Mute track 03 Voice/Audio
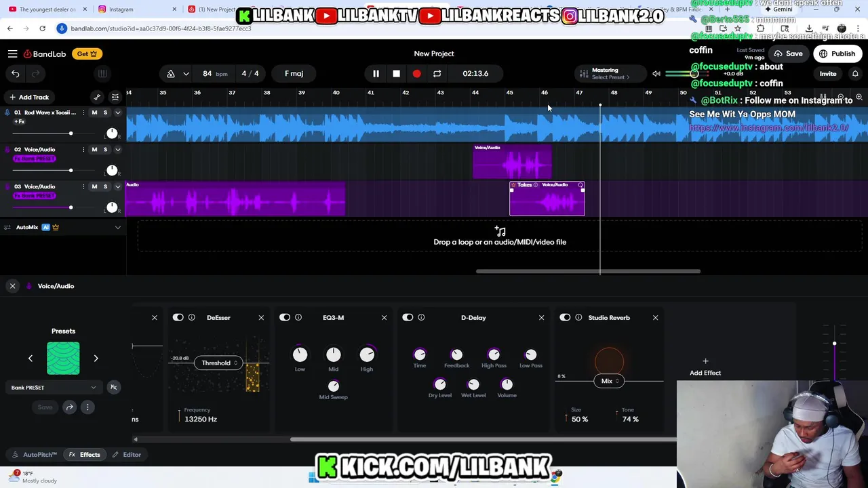 [x=94, y=186]
